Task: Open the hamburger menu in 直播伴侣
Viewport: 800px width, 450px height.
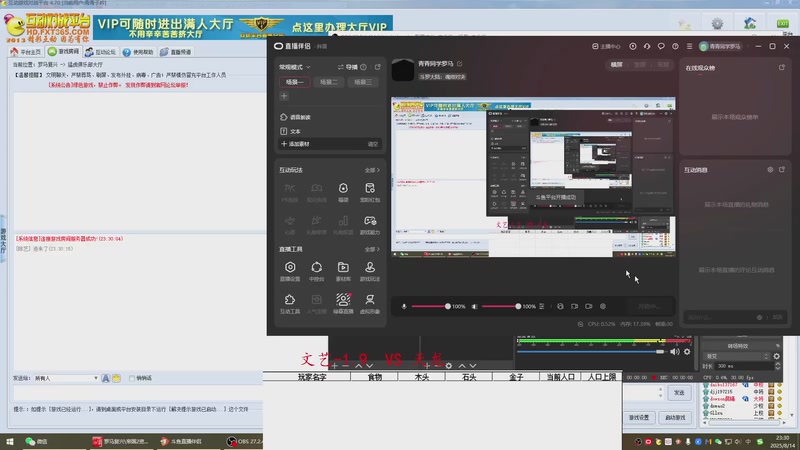Action: point(689,46)
